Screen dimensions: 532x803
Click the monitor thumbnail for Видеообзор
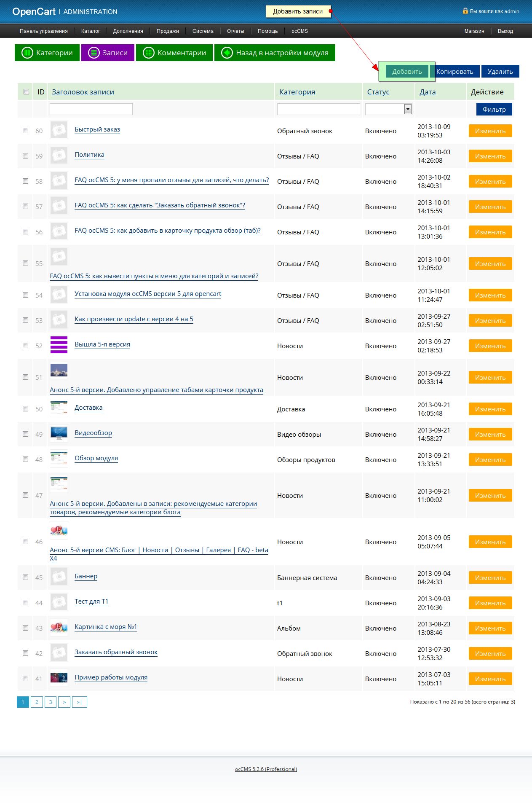[x=59, y=433]
